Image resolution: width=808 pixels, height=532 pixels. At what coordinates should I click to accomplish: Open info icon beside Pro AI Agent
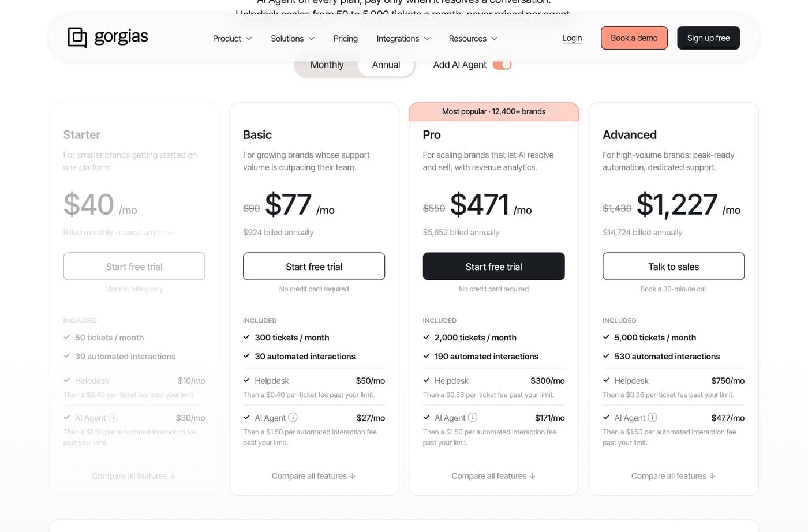pos(473,417)
